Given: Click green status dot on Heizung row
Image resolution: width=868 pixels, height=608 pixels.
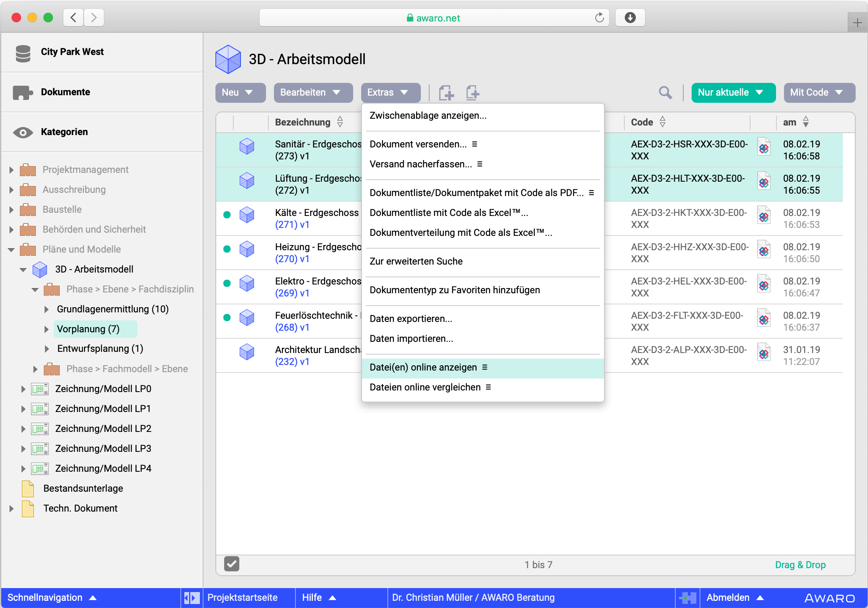Looking at the screenshot, I should click(227, 249).
